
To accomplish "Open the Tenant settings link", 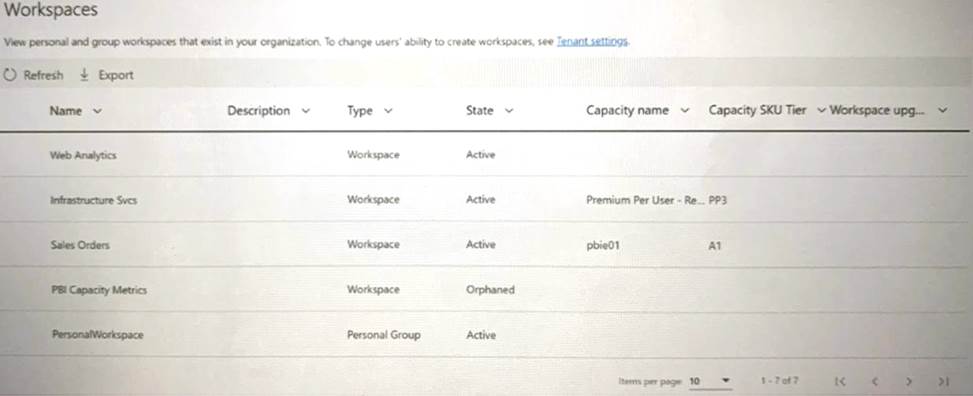I will coord(593,42).
